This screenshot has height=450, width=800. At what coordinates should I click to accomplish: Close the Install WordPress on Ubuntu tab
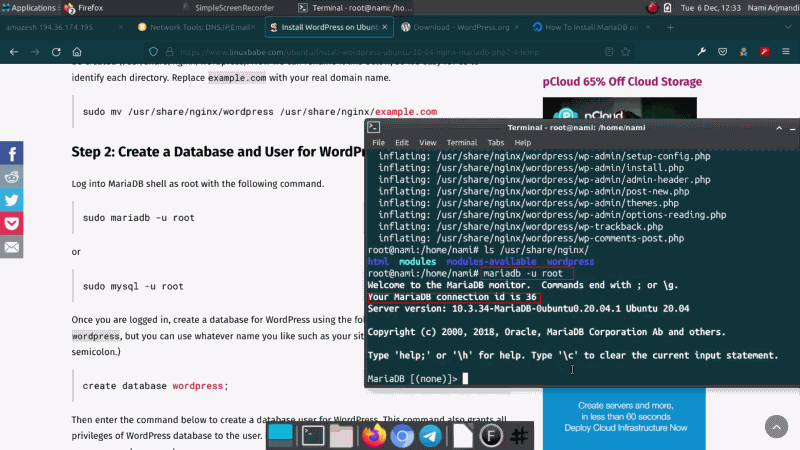pyautogui.click(x=385, y=27)
